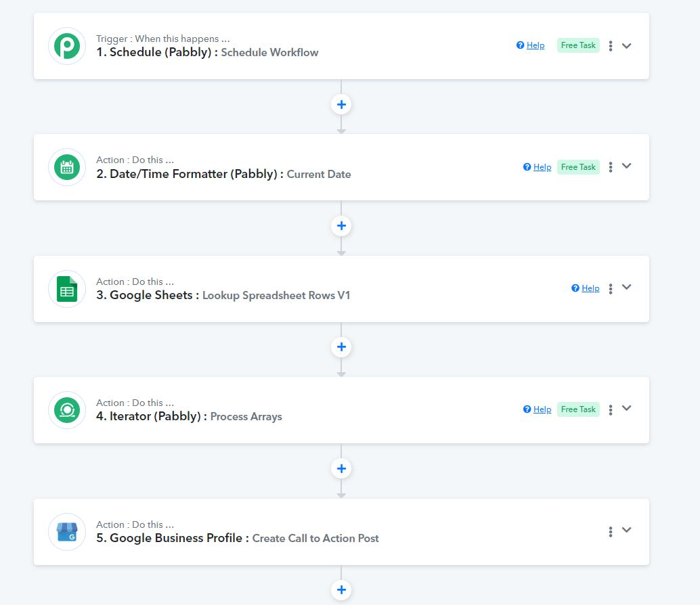Click 'Create Call to Action Post' text
Image resolution: width=700 pixels, height=605 pixels.
[x=315, y=538]
